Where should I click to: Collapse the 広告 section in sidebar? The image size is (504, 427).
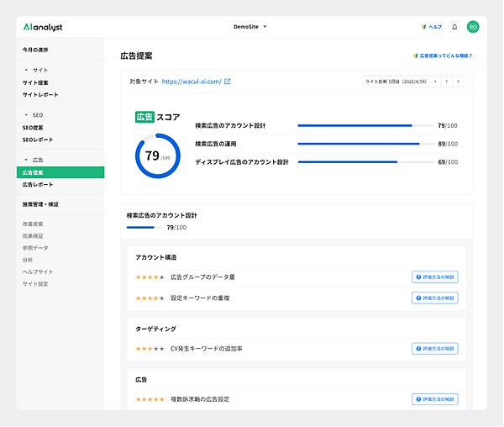coord(26,159)
